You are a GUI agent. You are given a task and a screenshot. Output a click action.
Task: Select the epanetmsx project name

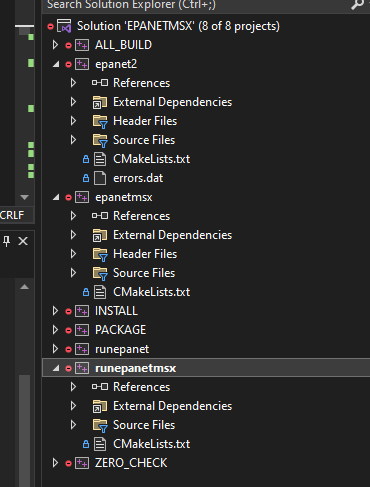tap(124, 197)
